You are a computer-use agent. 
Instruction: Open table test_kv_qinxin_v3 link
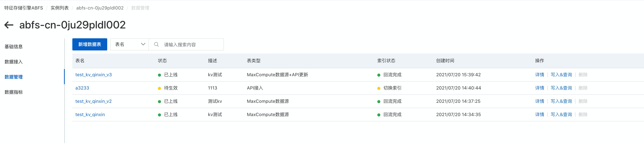pos(94,75)
